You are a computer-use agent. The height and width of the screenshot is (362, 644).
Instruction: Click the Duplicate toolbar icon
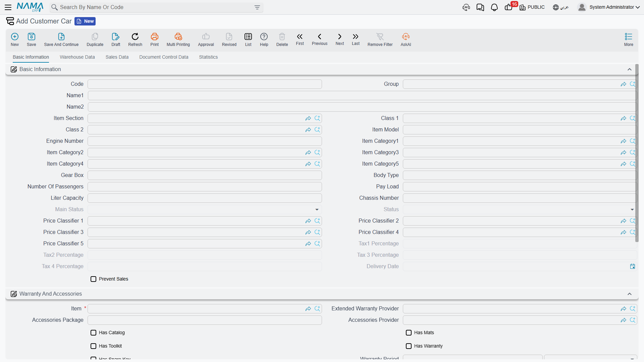pos(95,40)
